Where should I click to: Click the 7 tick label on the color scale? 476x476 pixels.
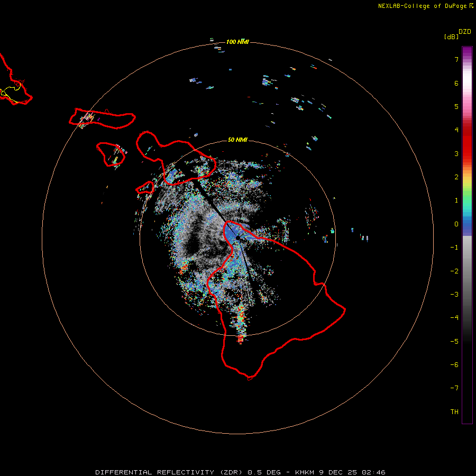pyautogui.click(x=456, y=59)
